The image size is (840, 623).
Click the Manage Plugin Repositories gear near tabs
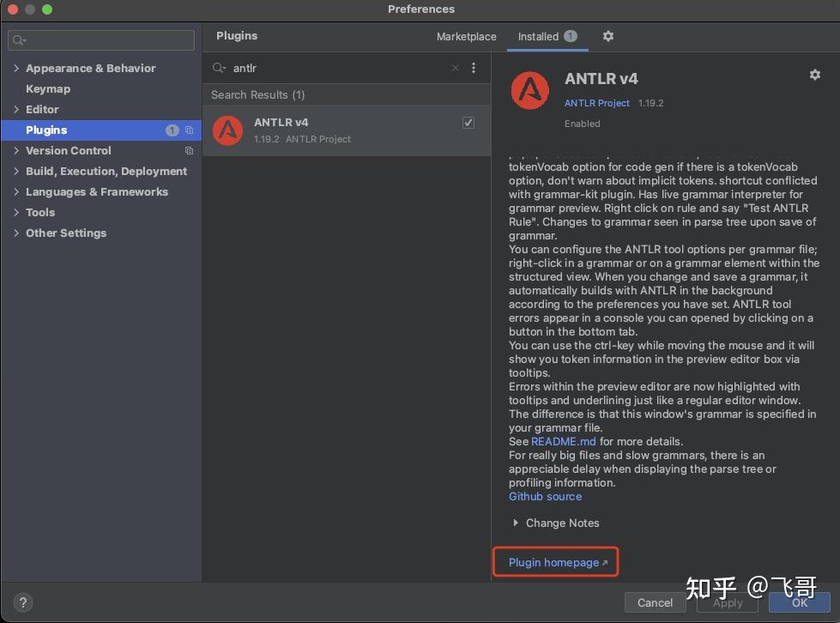click(607, 37)
